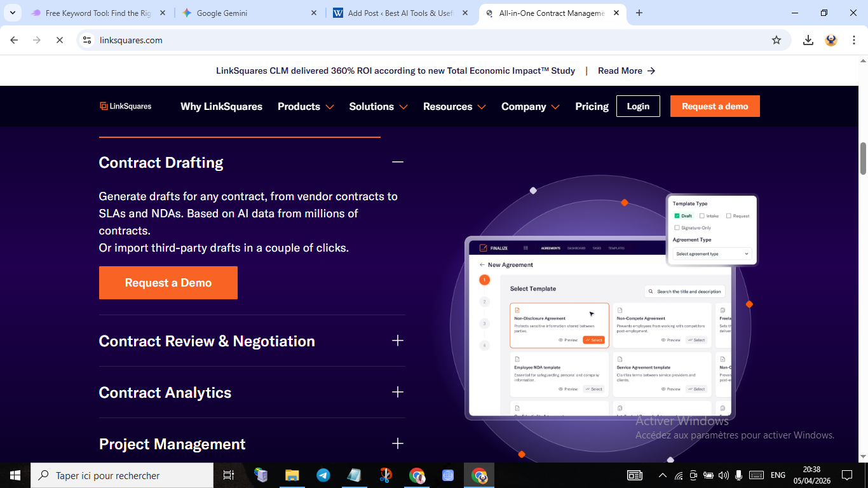The image size is (868, 488).
Task: Switch to the Free Keyword Tool tab
Action: pos(98,13)
